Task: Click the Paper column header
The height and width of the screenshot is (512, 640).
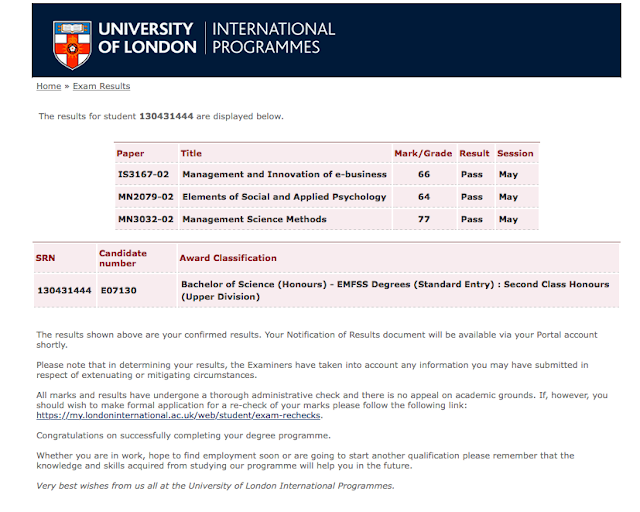Action: (x=130, y=154)
